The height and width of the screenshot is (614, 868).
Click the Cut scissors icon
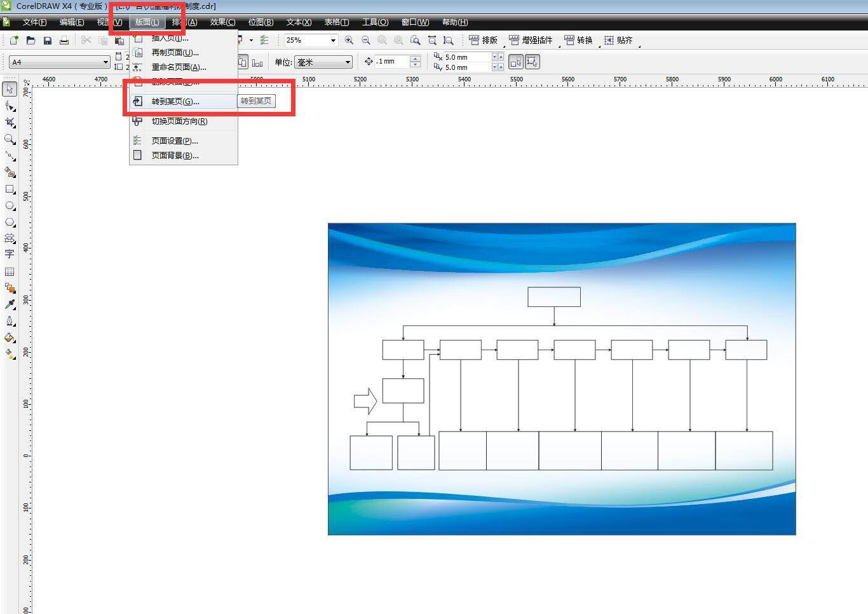86,40
